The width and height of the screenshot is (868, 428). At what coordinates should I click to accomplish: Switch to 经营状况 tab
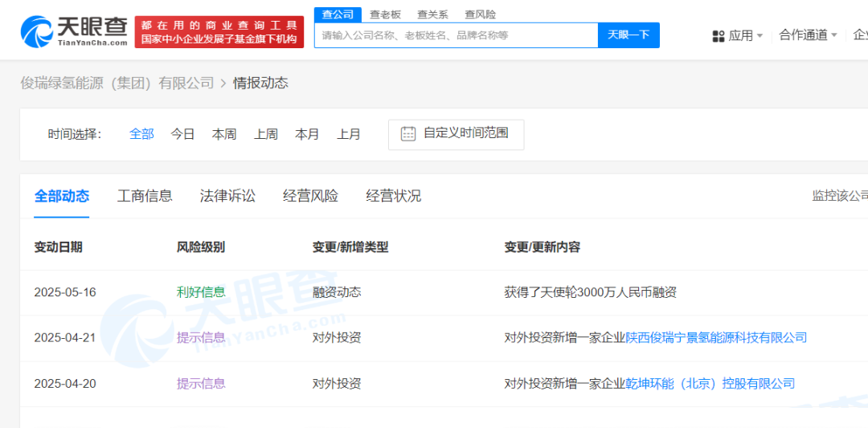(394, 196)
